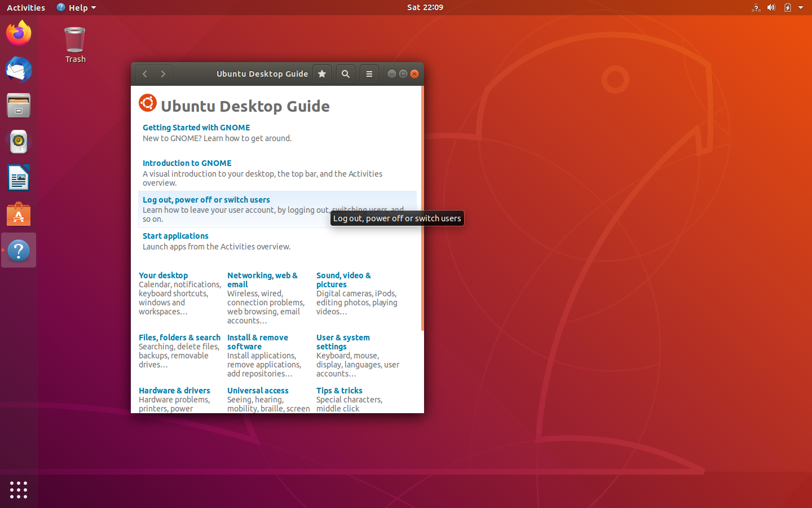
Task: Click the "Ubuntu Desktop Guide" window title bar text
Action: coord(262,74)
